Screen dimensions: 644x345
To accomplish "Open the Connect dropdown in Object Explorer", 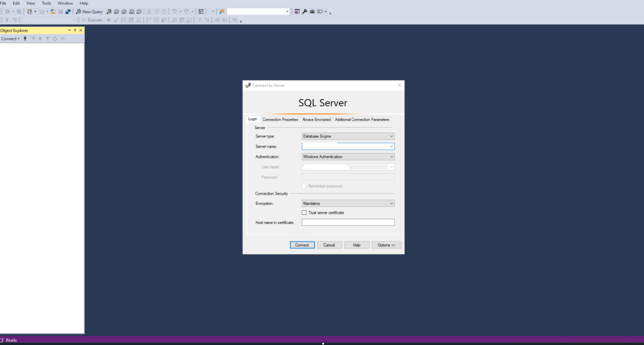I will pyautogui.click(x=10, y=39).
